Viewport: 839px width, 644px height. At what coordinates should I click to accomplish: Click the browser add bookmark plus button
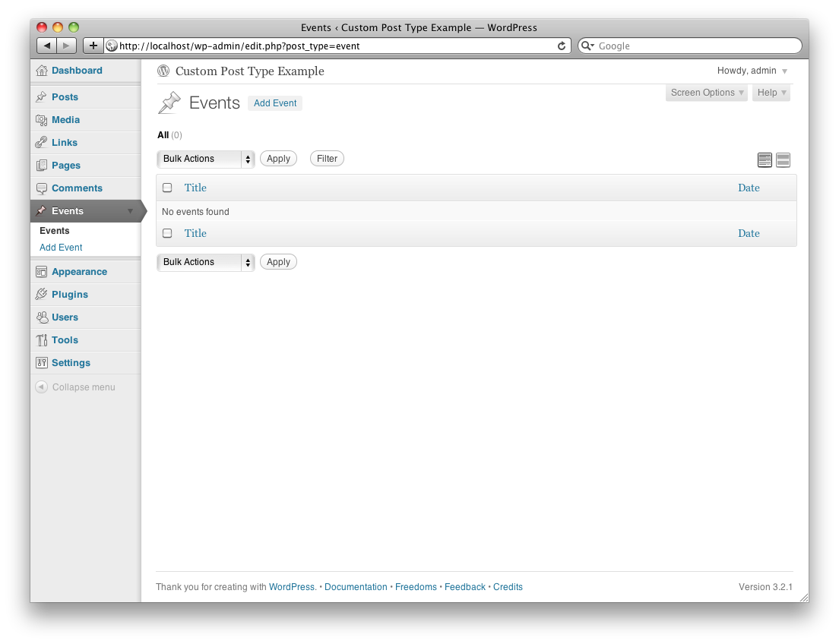pos(93,46)
